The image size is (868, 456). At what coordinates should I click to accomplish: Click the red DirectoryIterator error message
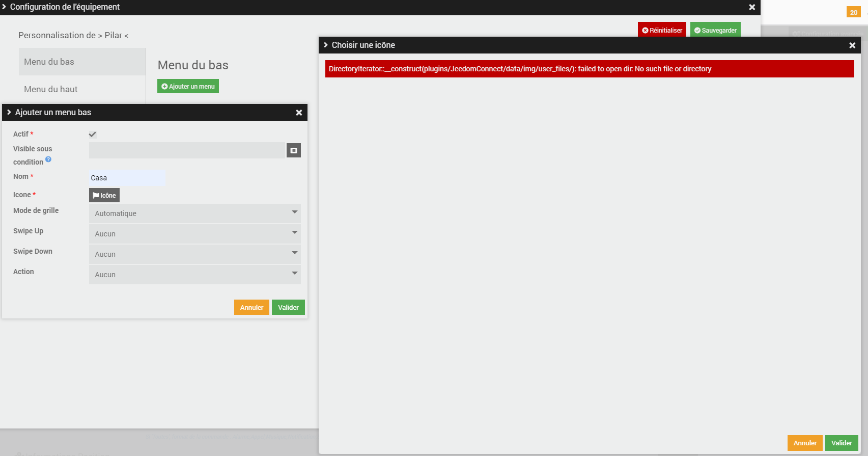tap(590, 69)
